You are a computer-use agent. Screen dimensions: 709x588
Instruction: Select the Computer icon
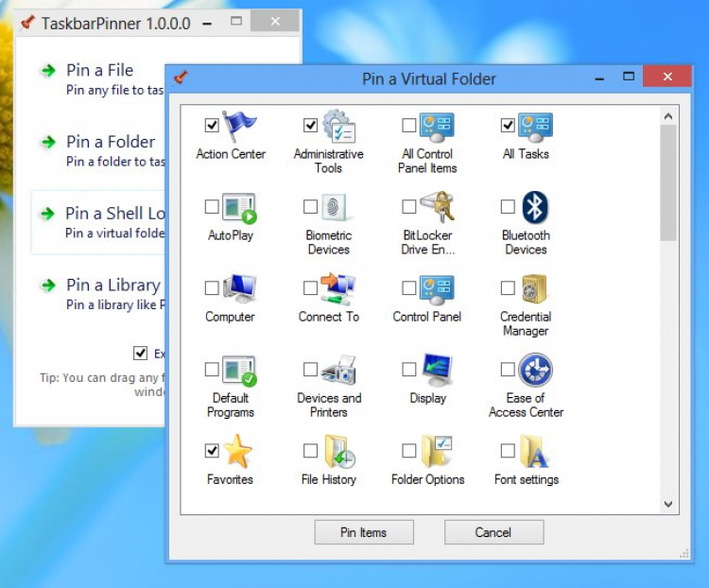[240, 288]
